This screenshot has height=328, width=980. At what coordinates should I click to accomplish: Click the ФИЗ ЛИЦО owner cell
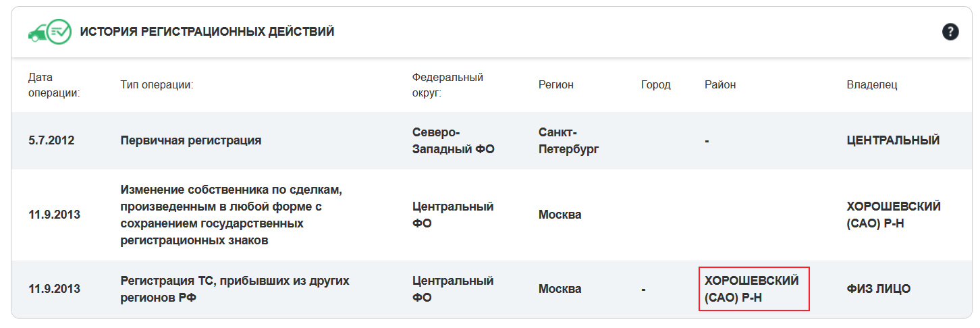[x=879, y=289]
